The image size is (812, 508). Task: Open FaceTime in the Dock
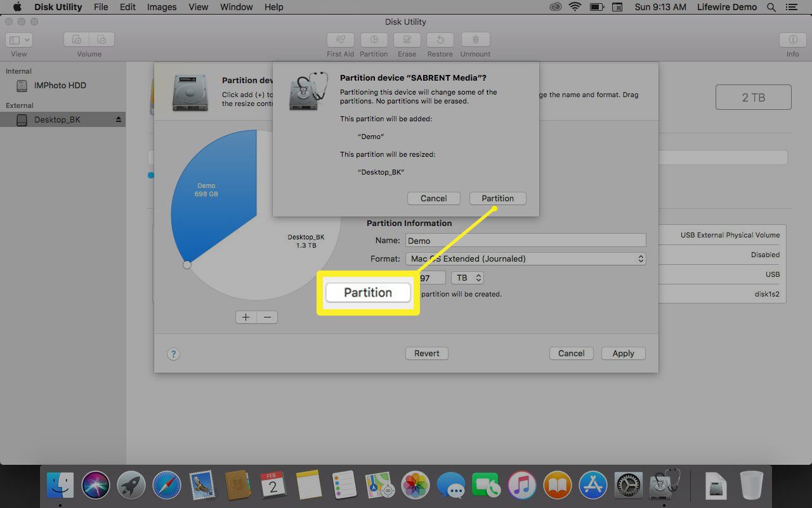(x=487, y=486)
